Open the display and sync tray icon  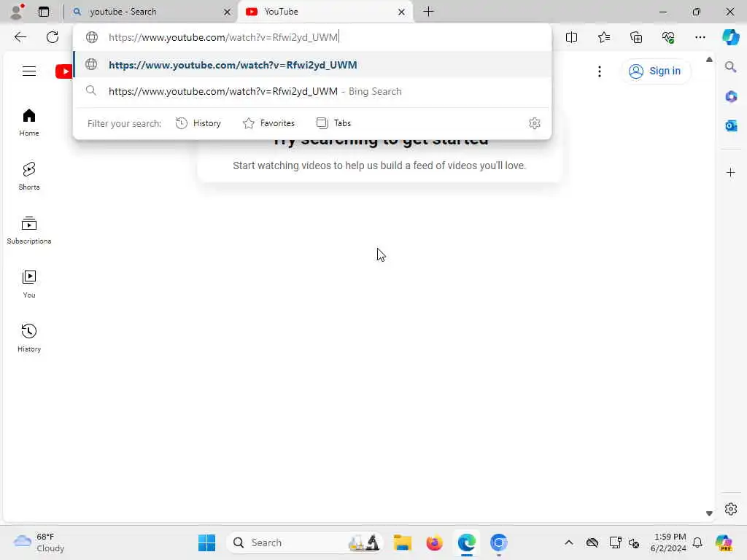point(615,542)
